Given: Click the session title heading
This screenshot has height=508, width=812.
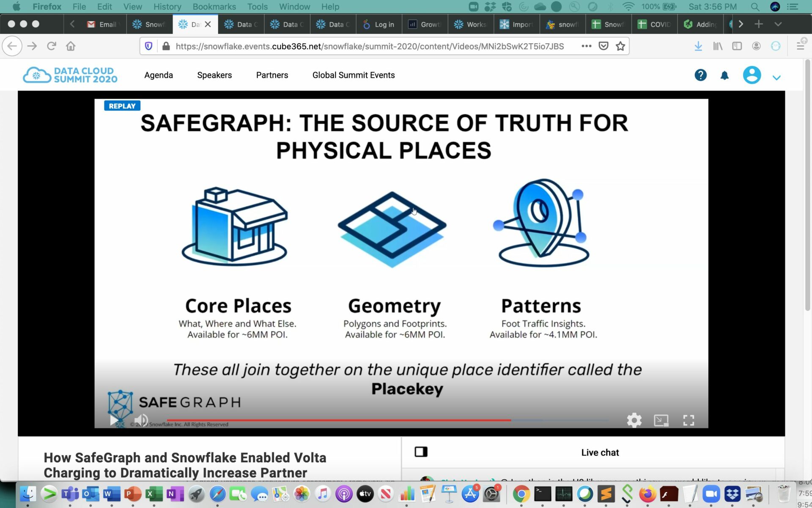Looking at the screenshot, I should [185, 465].
